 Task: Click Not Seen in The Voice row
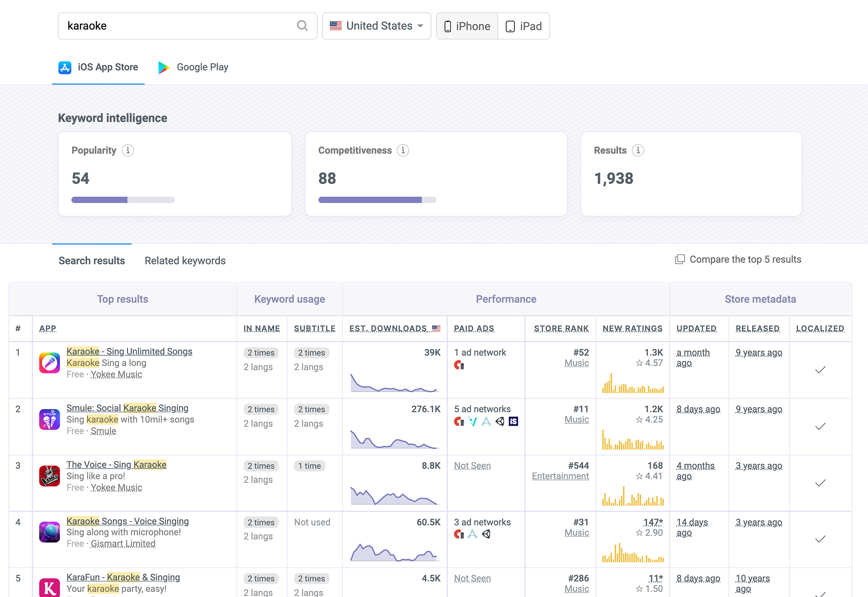(472, 466)
